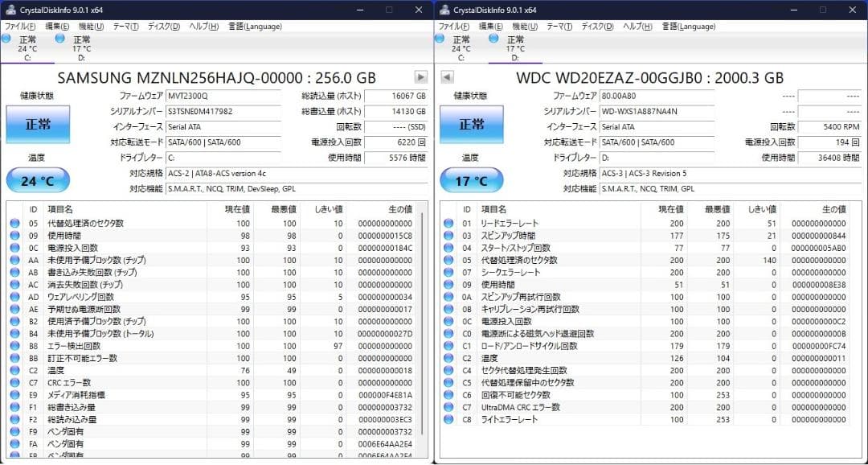The width and height of the screenshot is (868, 465).
Task: Open the ファイル menu
Action: pos(17,27)
